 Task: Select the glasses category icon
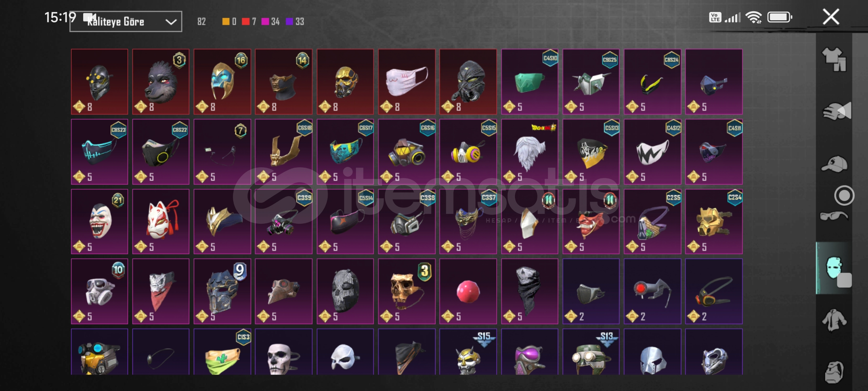coord(834,216)
